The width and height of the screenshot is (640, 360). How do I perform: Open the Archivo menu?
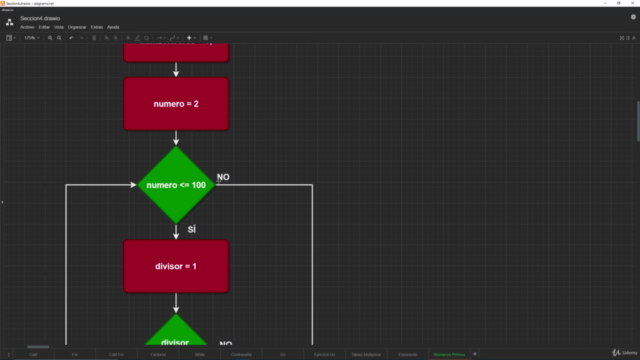pyautogui.click(x=27, y=27)
